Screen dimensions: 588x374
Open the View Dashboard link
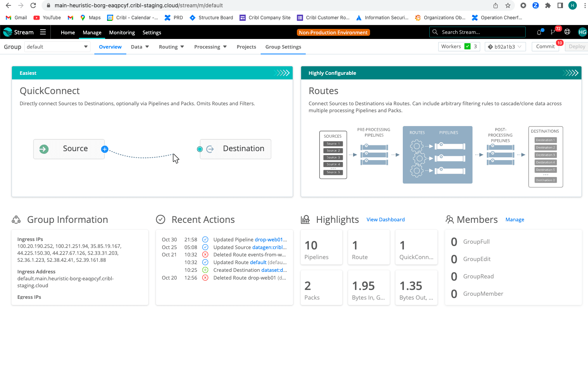point(385,219)
